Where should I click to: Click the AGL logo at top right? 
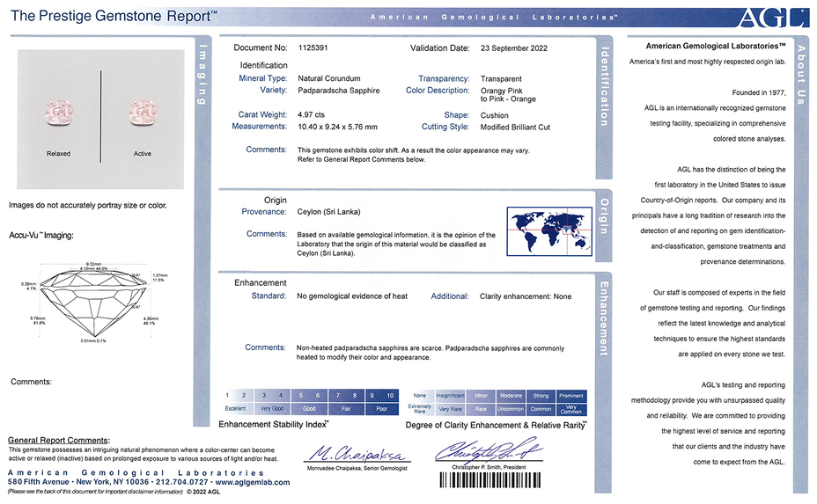[773, 18]
